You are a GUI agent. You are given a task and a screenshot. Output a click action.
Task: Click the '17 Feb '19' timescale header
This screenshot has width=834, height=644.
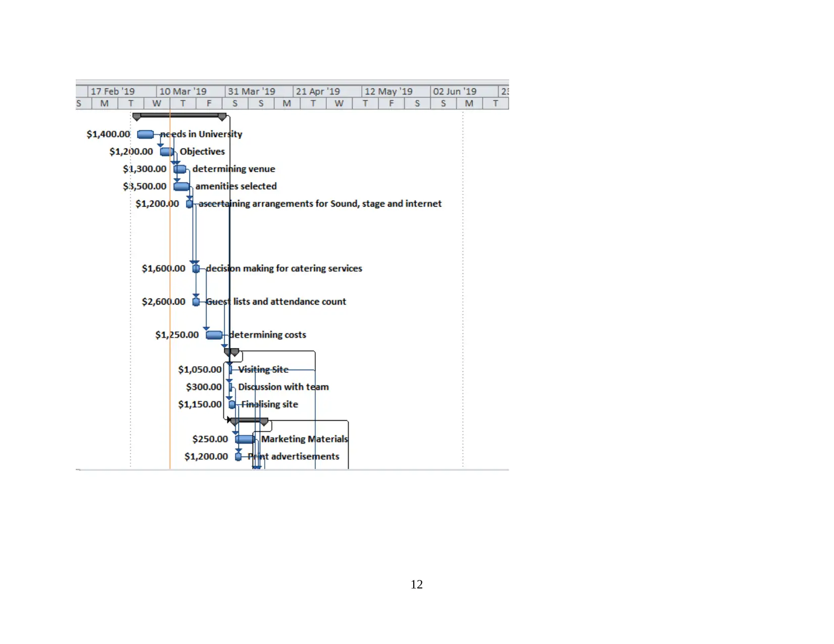pos(122,91)
